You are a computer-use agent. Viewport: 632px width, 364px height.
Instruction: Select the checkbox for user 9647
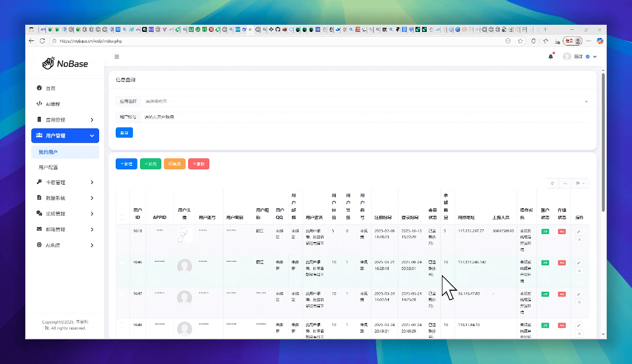click(x=122, y=293)
